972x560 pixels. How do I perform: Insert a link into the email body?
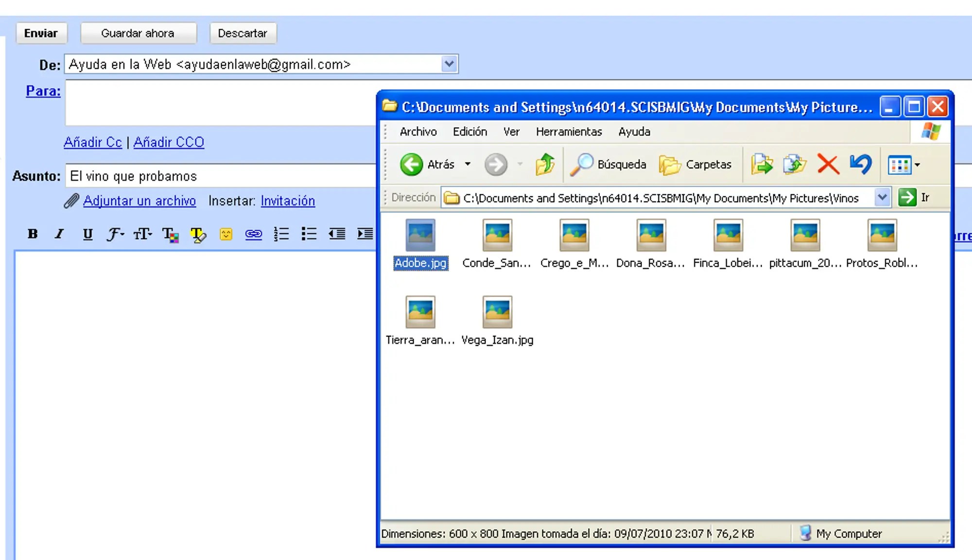click(253, 234)
